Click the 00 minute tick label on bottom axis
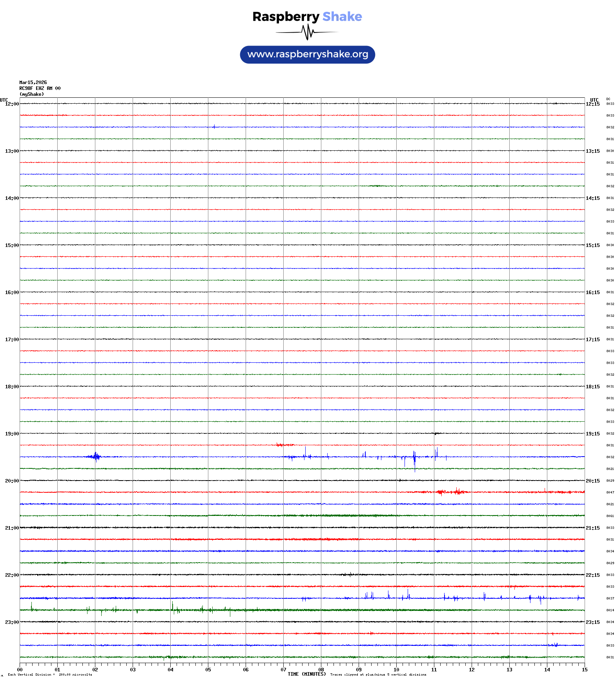Viewport: 616px width, 680px height. coord(20,670)
